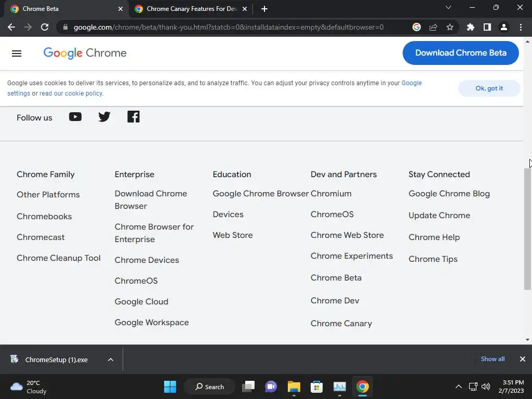The width and height of the screenshot is (532, 399).
Task: Click the browser forward arrow
Action: click(x=28, y=27)
